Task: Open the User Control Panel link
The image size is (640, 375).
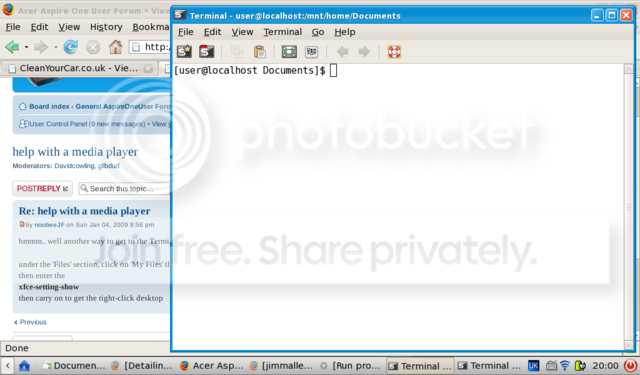Action: click(87, 124)
